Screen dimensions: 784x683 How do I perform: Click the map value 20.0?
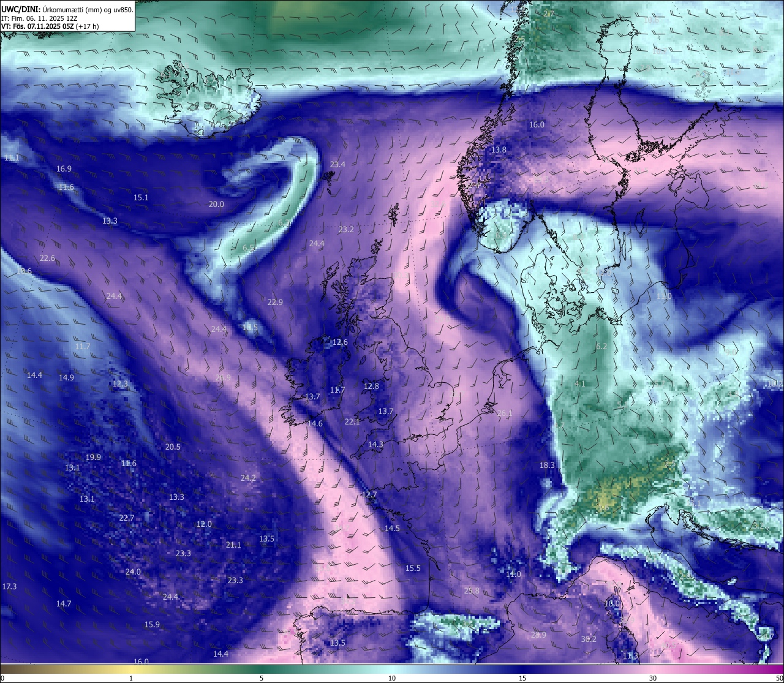pyautogui.click(x=216, y=205)
